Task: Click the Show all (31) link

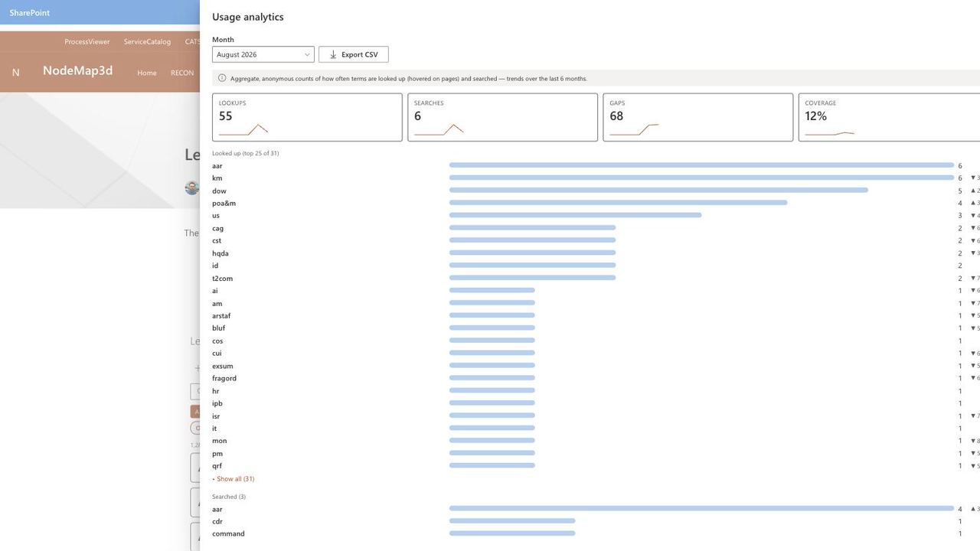Action: 235,479
